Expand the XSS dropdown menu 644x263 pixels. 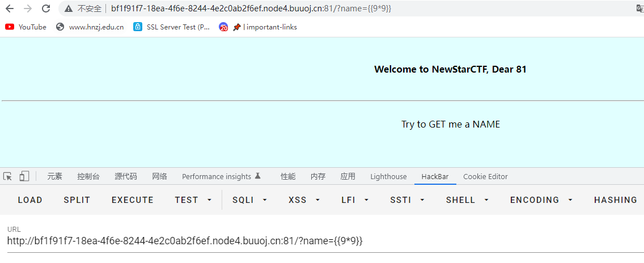coord(304,200)
